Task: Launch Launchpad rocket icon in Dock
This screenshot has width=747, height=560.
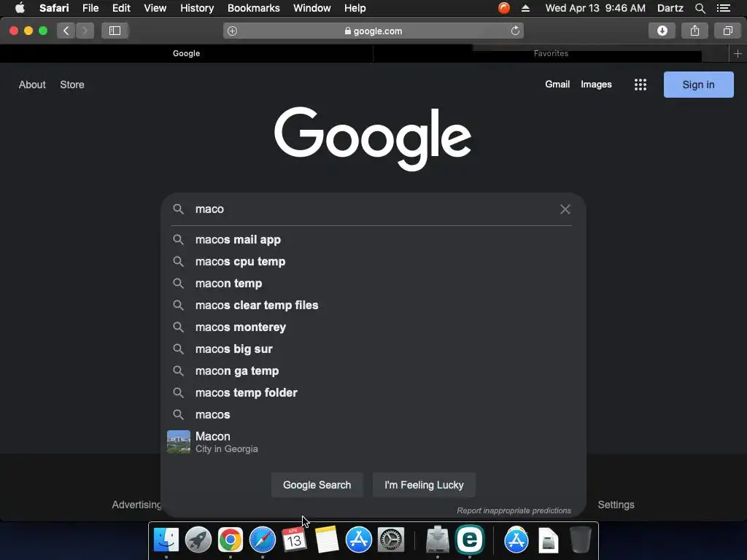Action: [198, 540]
